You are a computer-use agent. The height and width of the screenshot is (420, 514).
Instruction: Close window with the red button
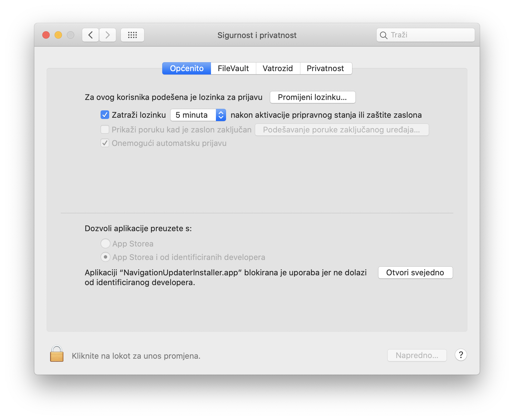(x=46, y=35)
